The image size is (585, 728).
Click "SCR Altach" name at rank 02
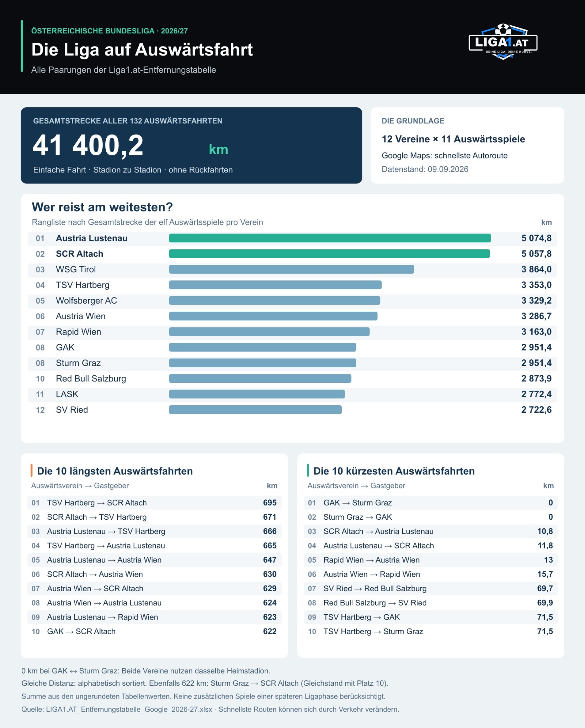pos(80,254)
